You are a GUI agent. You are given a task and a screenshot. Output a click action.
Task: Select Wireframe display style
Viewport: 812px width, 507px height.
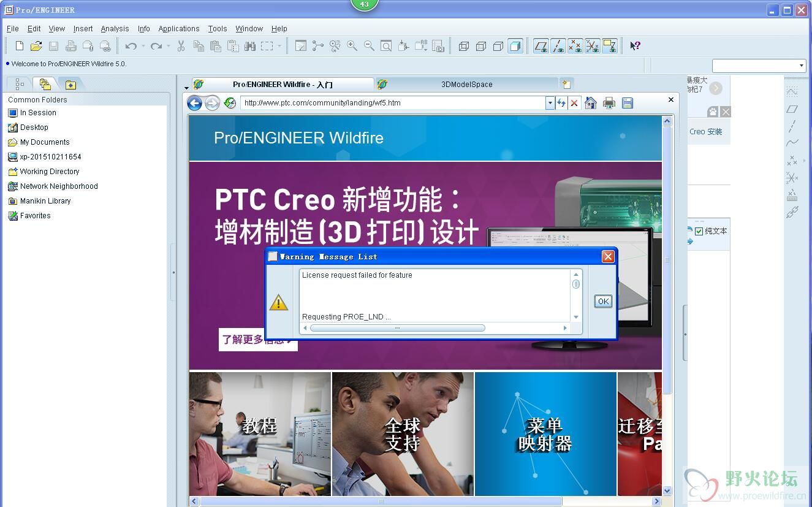tap(464, 46)
